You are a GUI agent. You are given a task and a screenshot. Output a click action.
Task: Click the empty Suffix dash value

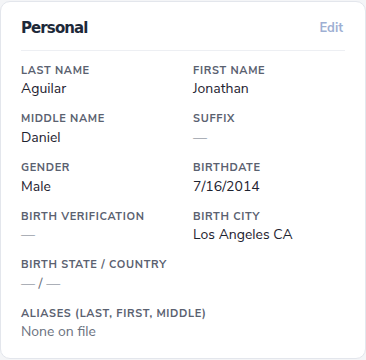pyautogui.click(x=200, y=138)
